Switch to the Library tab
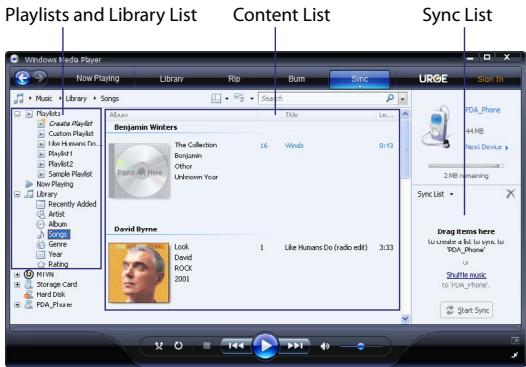The image size is (526, 367). 171,79
